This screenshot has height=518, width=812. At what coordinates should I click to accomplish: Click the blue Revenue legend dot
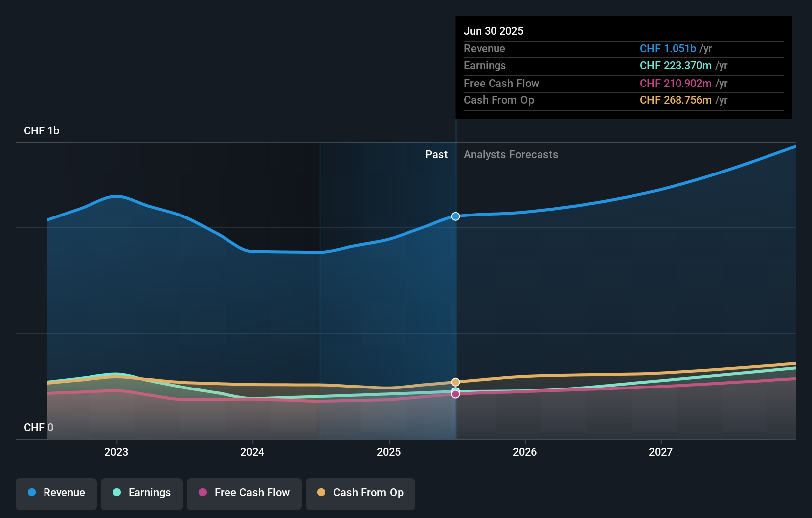[x=33, y=493]
